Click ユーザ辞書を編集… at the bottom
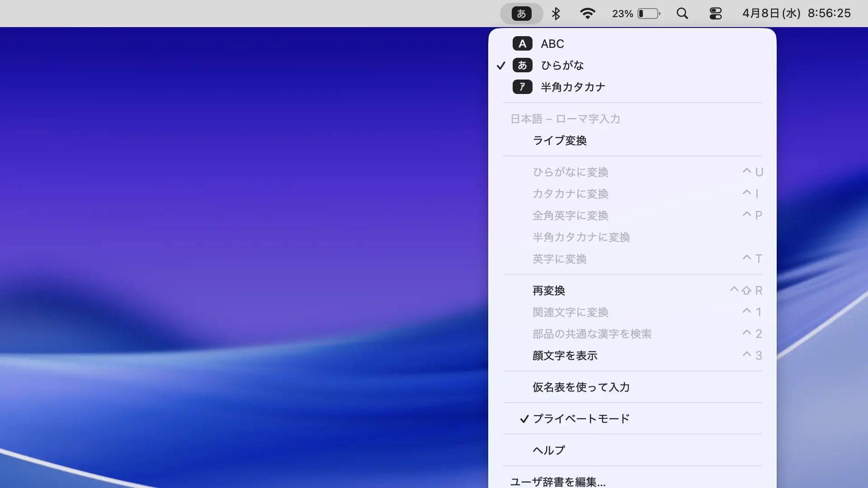The height and width of the screenshot is (488, 868). click(x=558, y=482)
